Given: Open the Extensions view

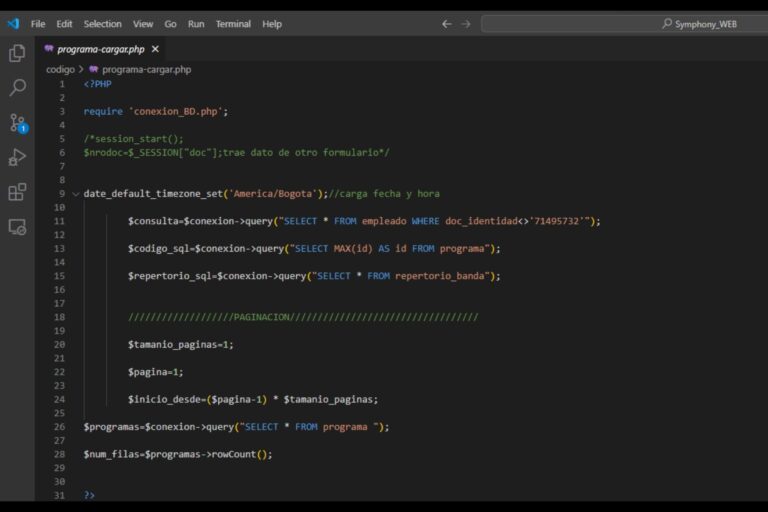Looking at the screenshot, I should pos(17,192).
